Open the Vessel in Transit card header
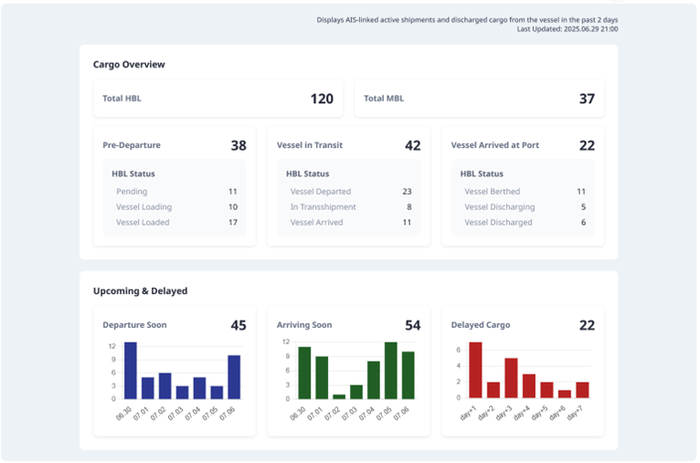The height and width of the screenshot is (463, 700). [348, 145]
